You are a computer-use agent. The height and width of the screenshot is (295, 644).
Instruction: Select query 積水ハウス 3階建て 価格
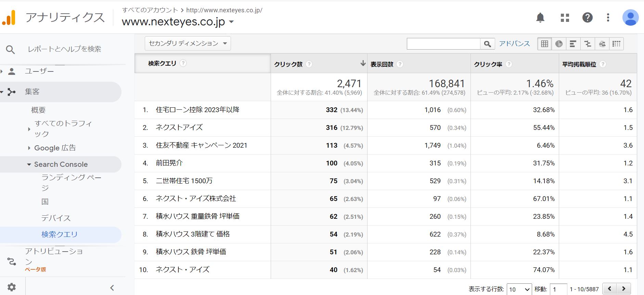[x=193, y=234]
